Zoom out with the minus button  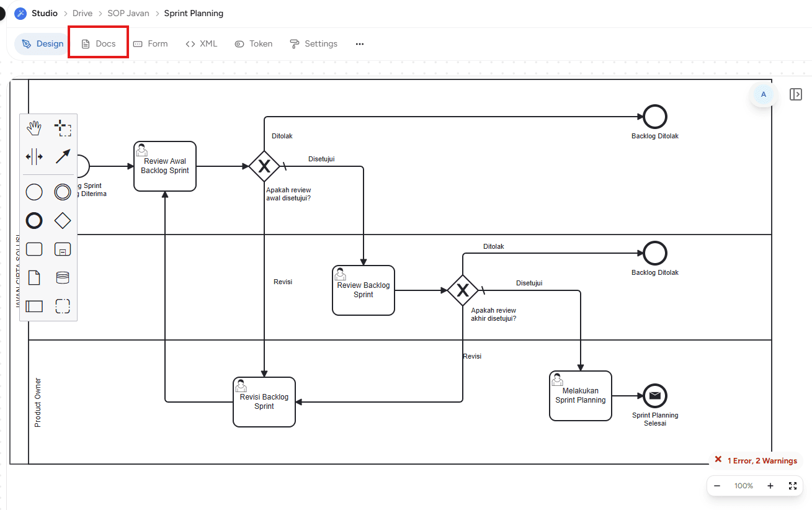tap(717, 486)
